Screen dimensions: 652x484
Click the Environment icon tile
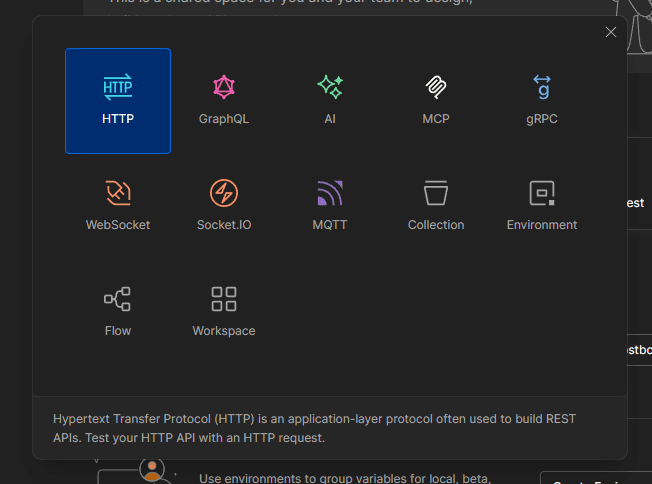point(542,193)
